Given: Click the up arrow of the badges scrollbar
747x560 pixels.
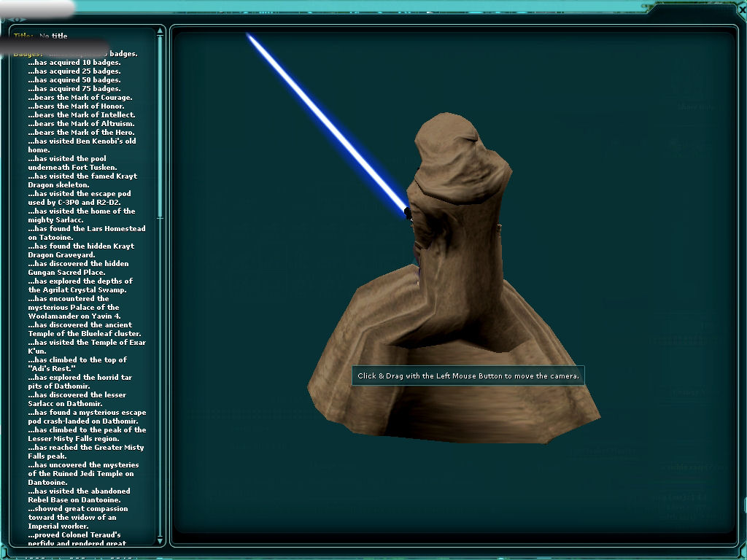Looking at the screenshot, I should (160, 31).
